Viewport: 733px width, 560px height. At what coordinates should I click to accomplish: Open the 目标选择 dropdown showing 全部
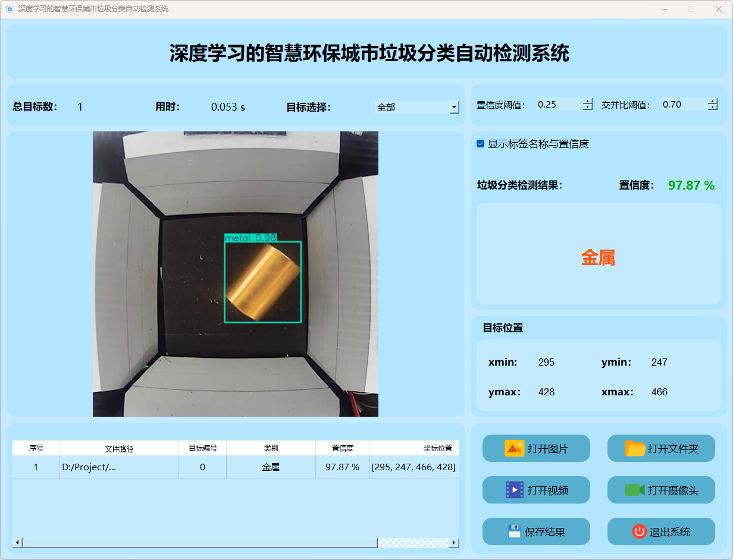(417, 107)
